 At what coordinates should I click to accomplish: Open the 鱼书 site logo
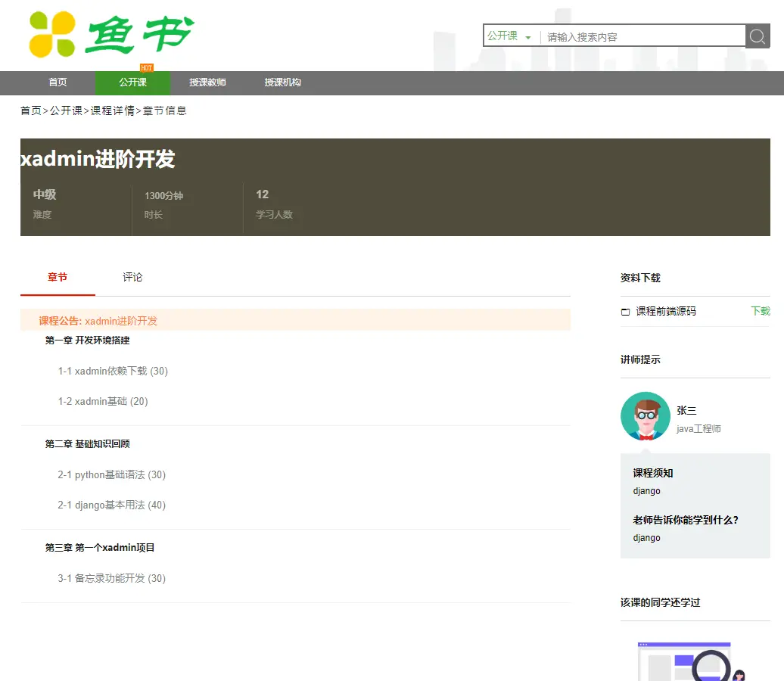(x=111, y=34)
